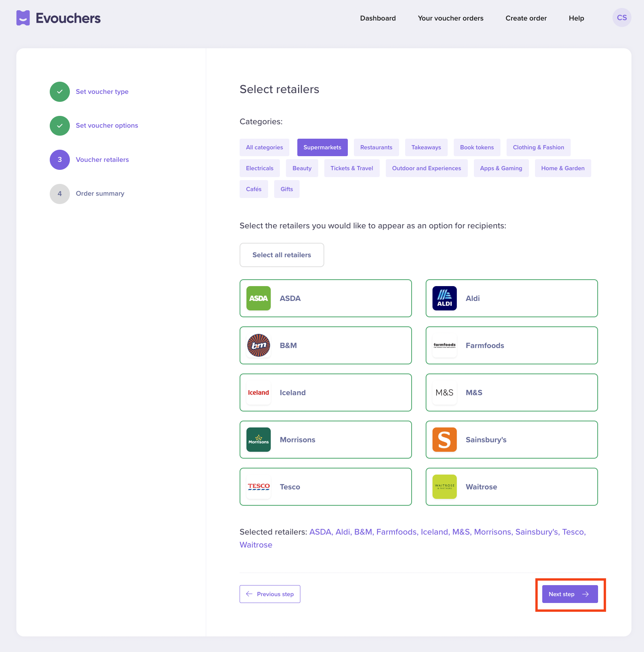Open Create order in navigation

click(x=526, y=18)
